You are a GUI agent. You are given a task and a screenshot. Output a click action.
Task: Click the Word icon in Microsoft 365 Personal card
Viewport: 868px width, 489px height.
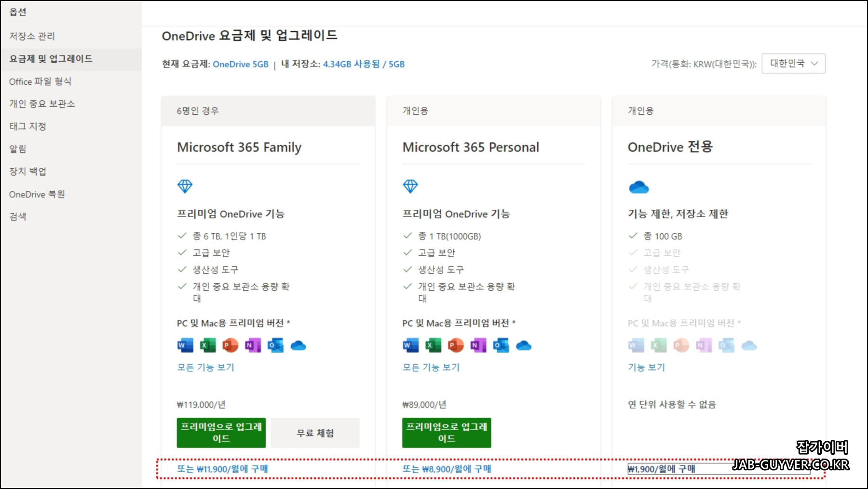[x=411, y=345]
